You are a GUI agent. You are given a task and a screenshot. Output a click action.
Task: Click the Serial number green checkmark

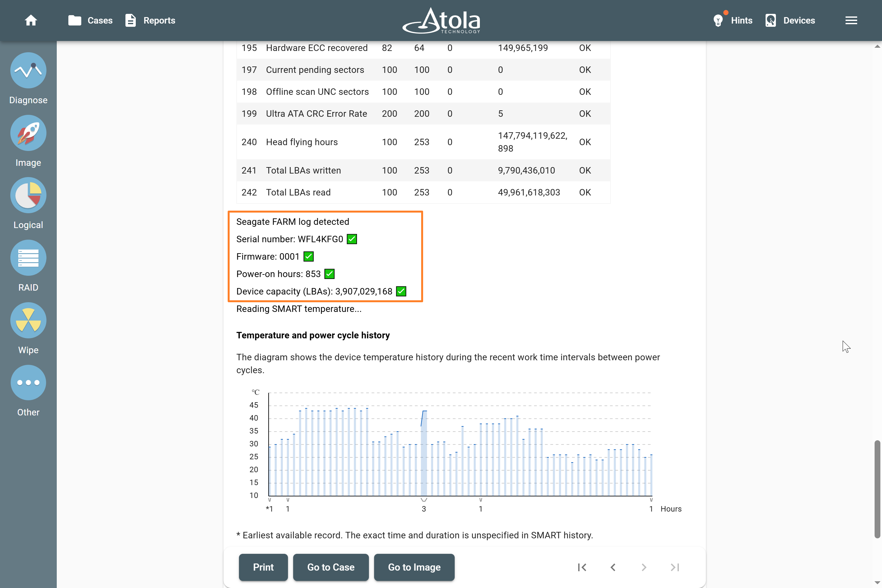tap(352, 239)
